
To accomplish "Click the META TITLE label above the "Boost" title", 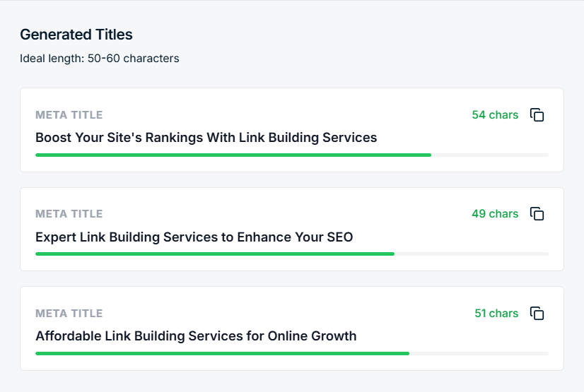I will pos(69,115).
